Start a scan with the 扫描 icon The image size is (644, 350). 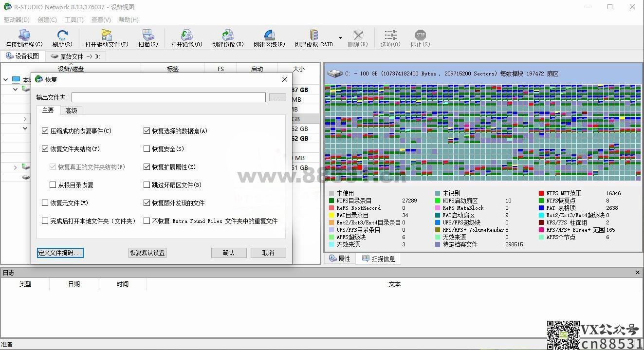(x=148, y=35)
